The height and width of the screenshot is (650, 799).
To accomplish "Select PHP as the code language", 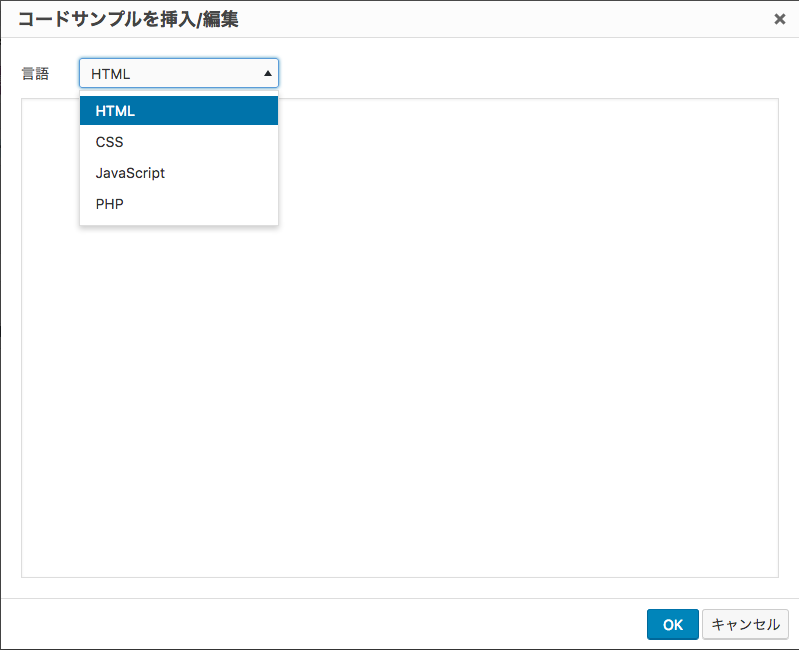I will pos(110,204).
